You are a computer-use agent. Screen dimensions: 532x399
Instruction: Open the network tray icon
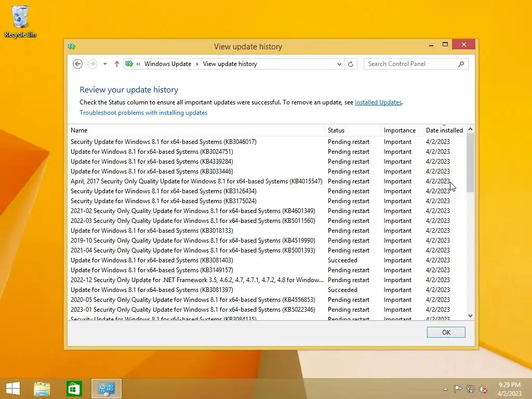(x=471, y=389)
